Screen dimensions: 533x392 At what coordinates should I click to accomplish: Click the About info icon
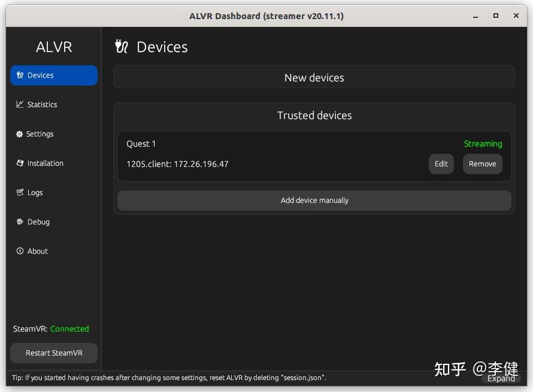[x=19, y=251]
